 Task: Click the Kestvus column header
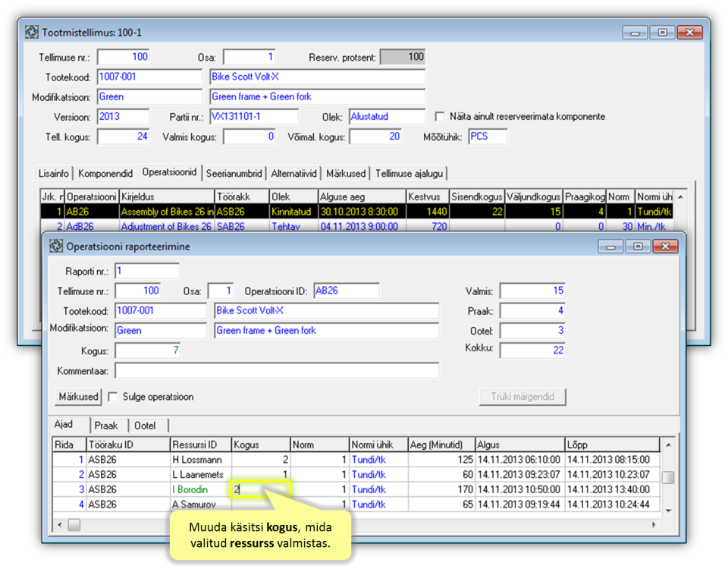[x=428, y=197]
